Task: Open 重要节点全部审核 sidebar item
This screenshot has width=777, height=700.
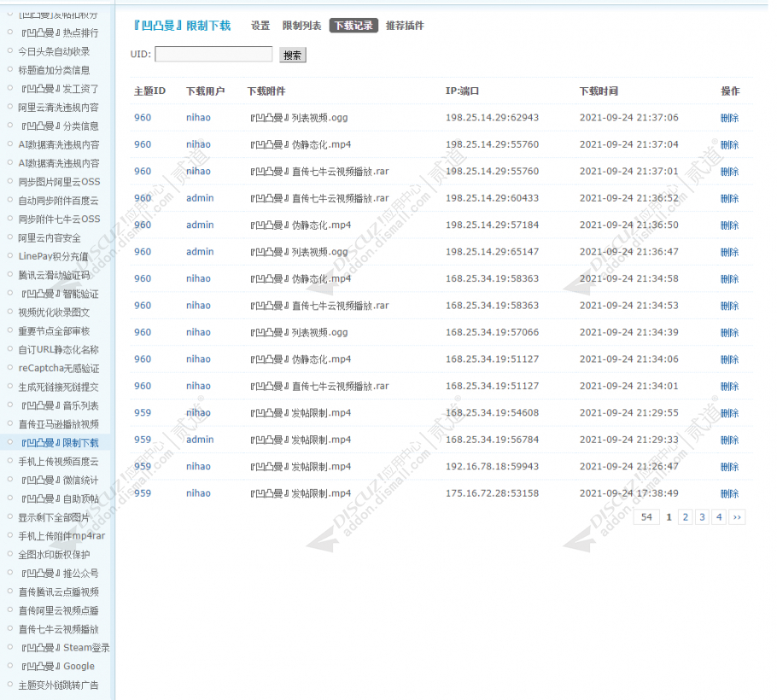Action: coord(54,331)
